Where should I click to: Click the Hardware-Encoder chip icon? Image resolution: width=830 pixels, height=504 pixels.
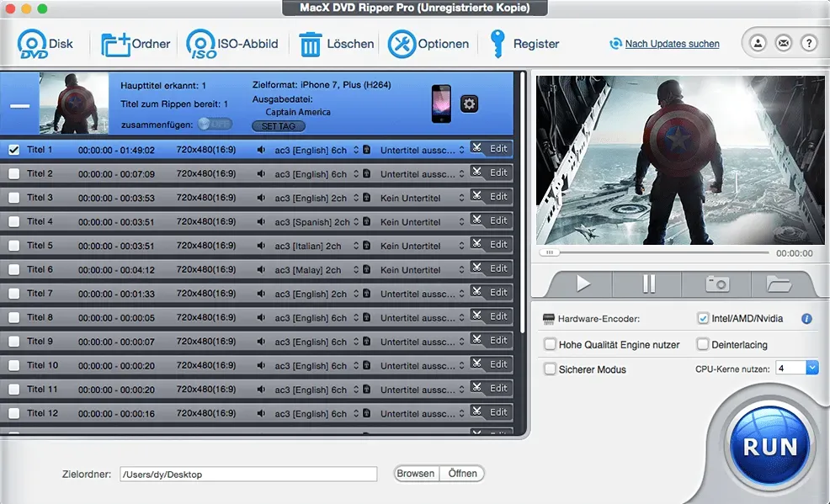click(x=548, y=319)
